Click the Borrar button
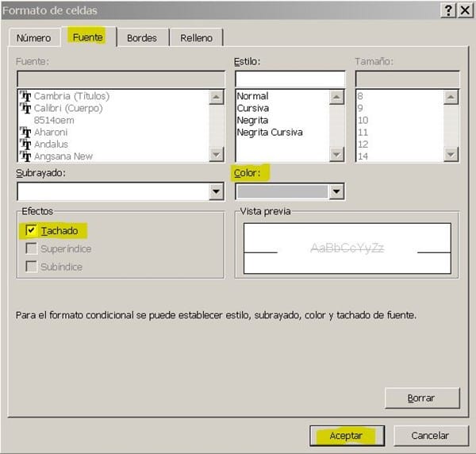 pyautogui.click(x=421, y=398)
